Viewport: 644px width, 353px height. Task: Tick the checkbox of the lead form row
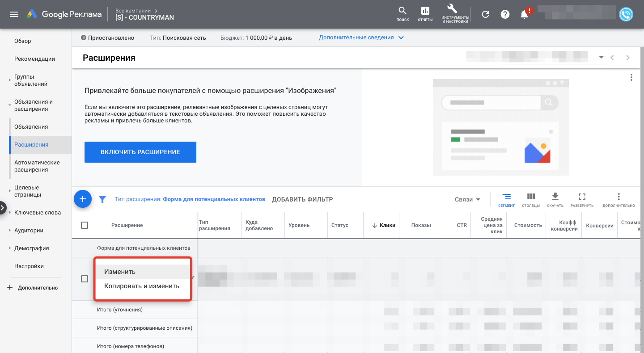85,279
